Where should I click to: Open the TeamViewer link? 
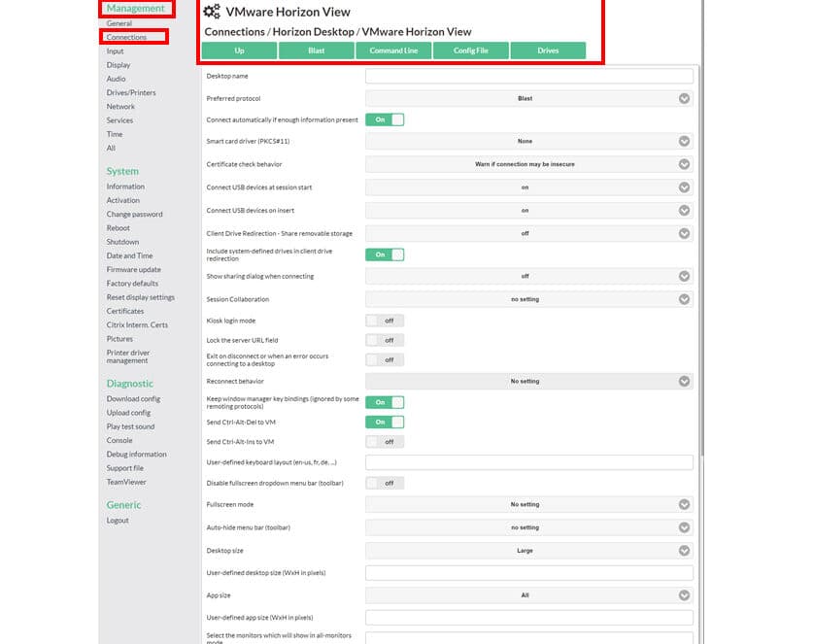click(126, 482)
